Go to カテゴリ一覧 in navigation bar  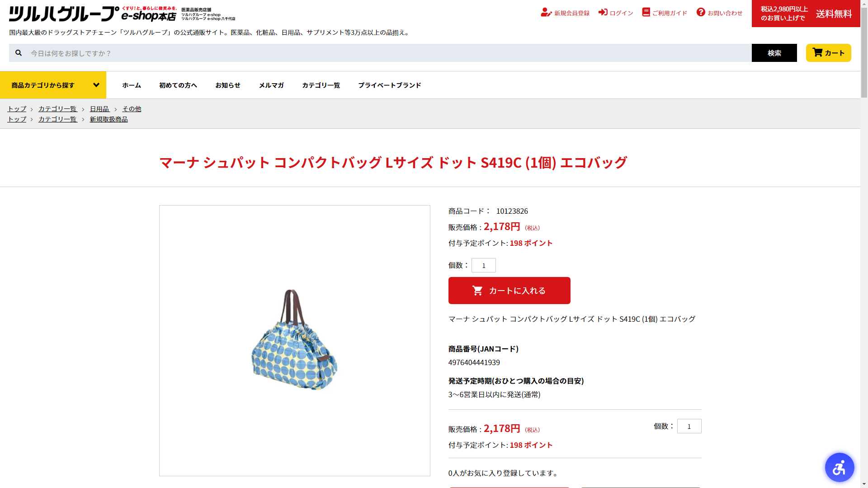click(321, 85)
